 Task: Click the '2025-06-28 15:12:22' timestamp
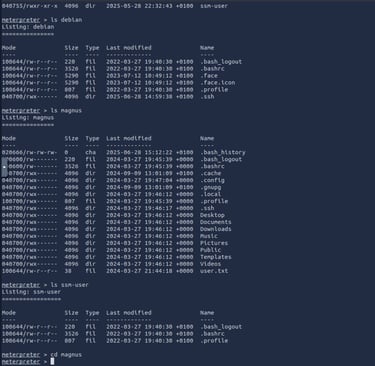click(x=139, y=152)
